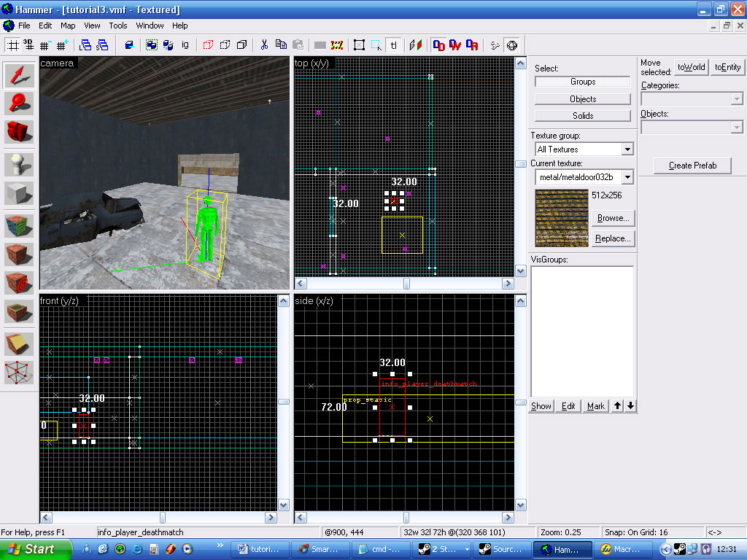Click the toWorld button

point(692,67)
